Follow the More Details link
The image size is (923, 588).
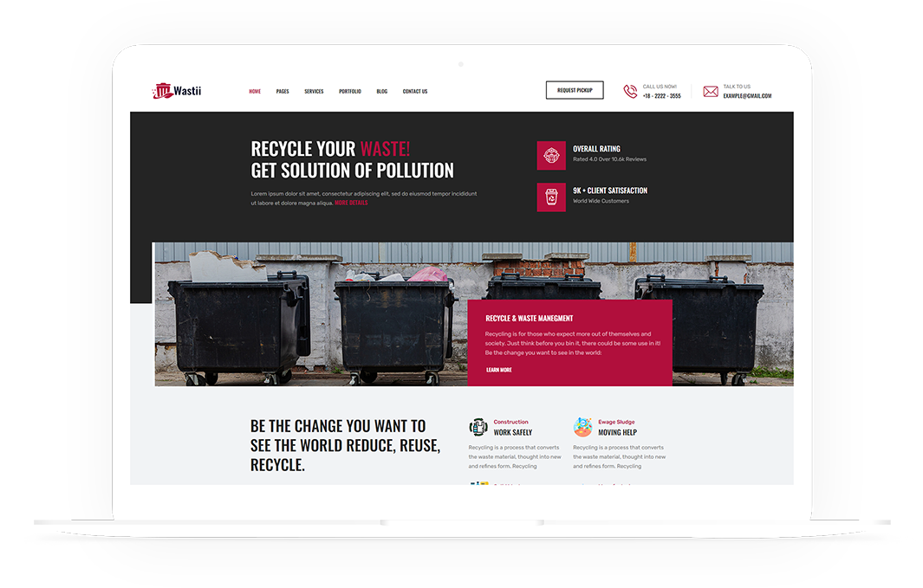click(x=351, y=203)
